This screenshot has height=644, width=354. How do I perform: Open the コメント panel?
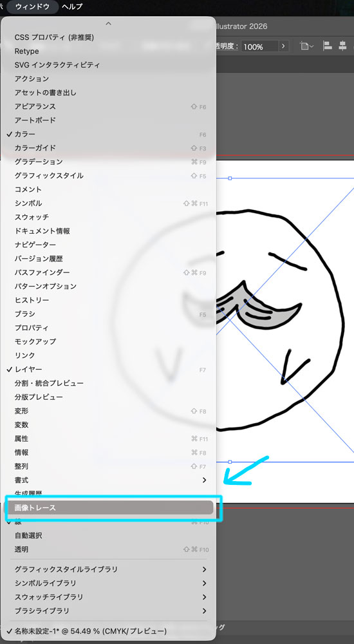pos(108,190)
